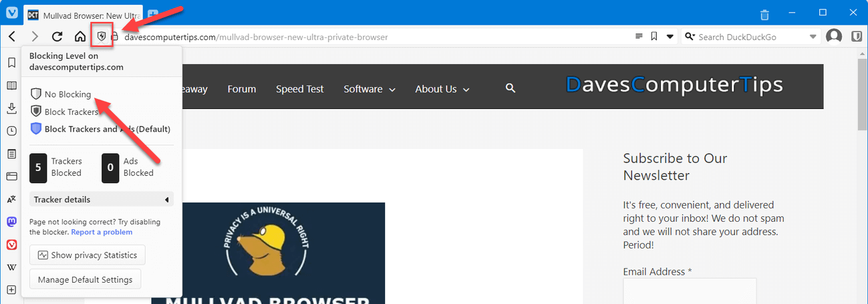Expand the Tracker details section

[102, 199]
